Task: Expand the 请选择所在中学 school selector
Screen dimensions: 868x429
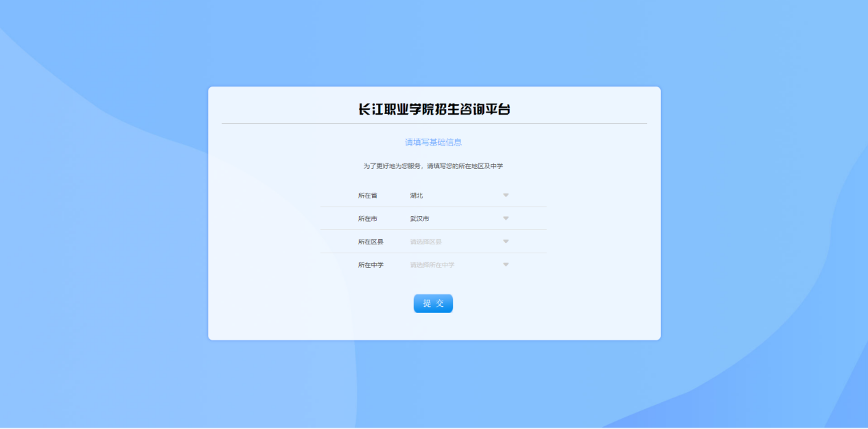Action: click(x=432, y=265)
